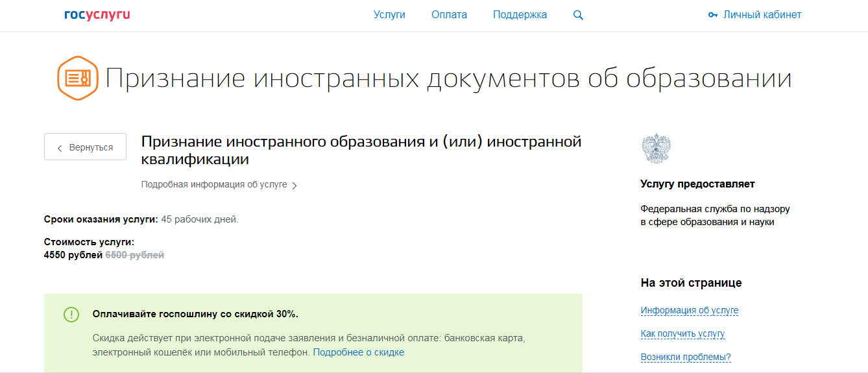This screenshot has width=868, height=373.
Task: Click the price 4550 рублей
Action: [x=73, y=255]
